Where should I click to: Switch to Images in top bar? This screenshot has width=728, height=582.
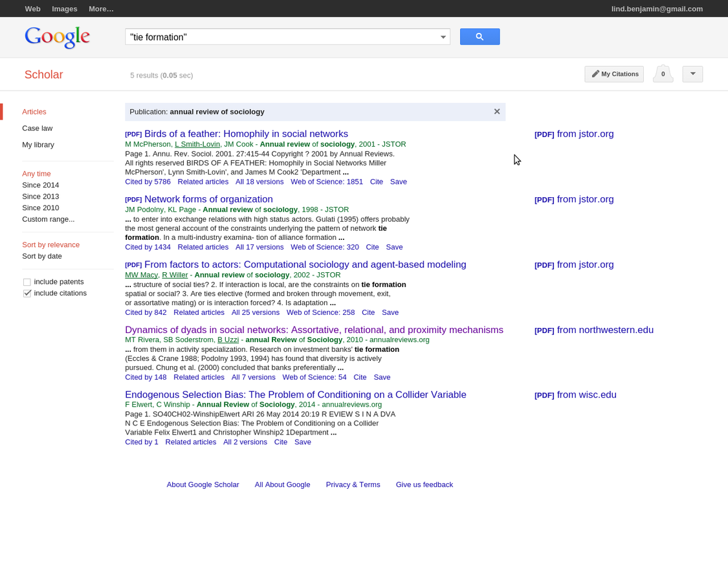point(65,9)
